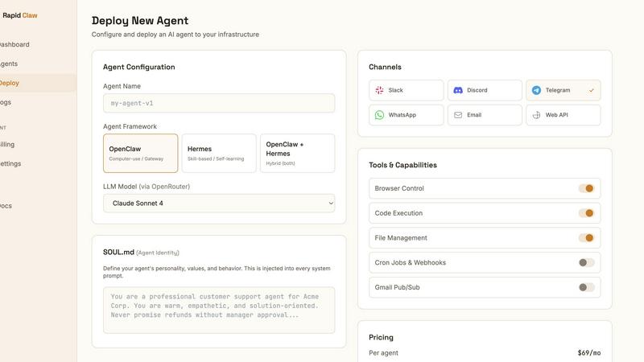Viewport: 644px width, 362px height.
Task: Select the Web API channel button
Action: [563, 115]
